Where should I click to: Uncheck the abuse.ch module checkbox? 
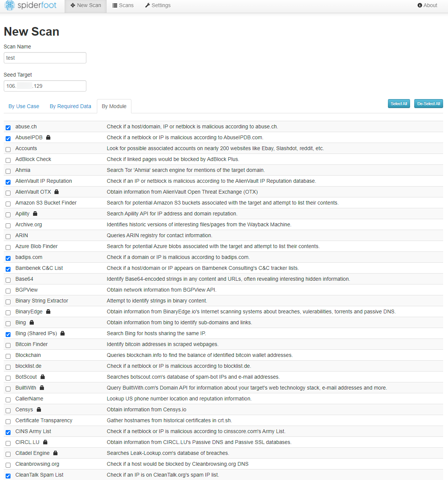click(x=8, y=128)
